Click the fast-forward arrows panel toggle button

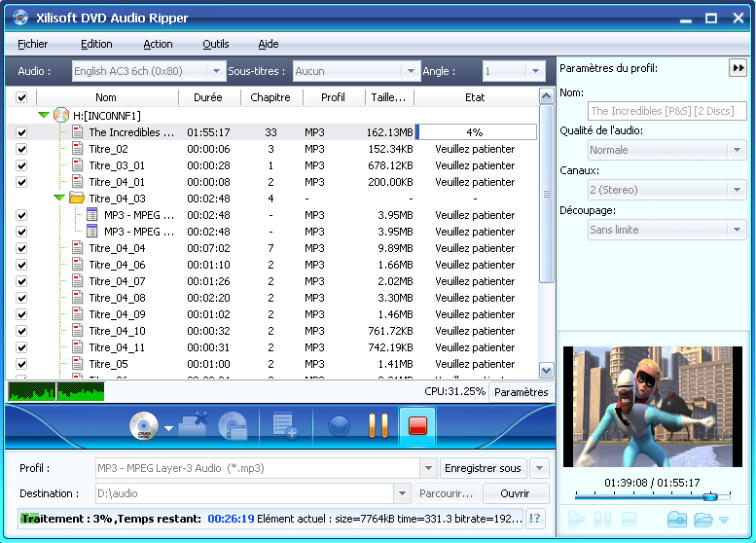738,68
